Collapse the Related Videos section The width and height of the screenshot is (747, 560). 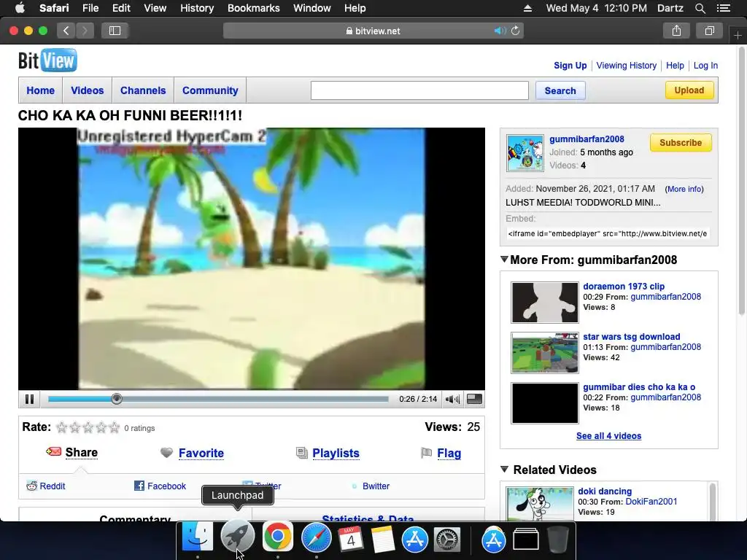point(504,469)
